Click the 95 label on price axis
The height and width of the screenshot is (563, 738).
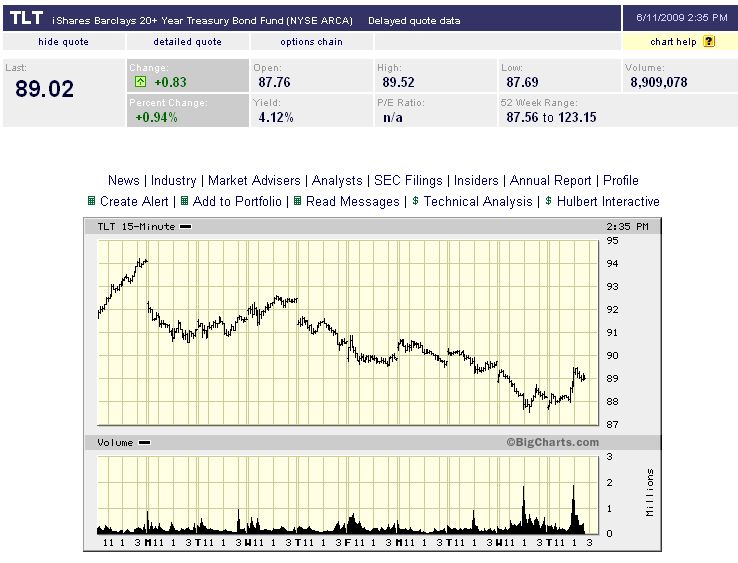(612, 241)
